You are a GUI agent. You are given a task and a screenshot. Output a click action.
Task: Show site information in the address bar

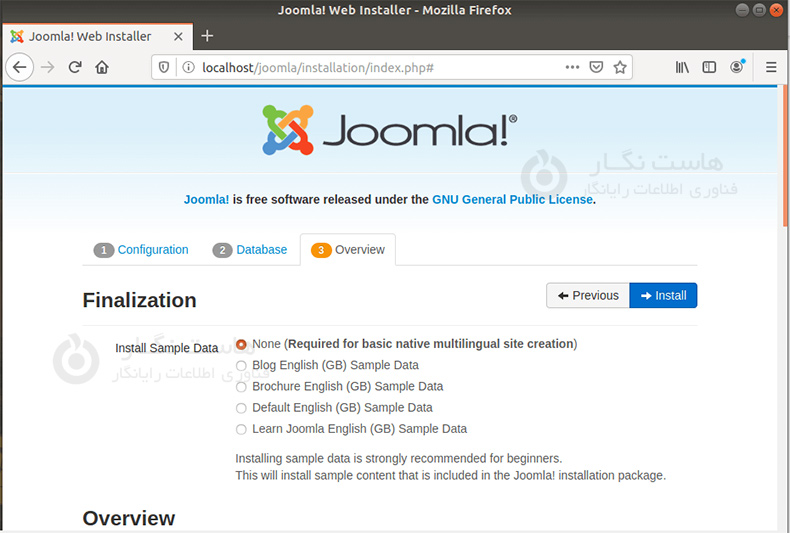pyautogui.click(x=188, y=67)
